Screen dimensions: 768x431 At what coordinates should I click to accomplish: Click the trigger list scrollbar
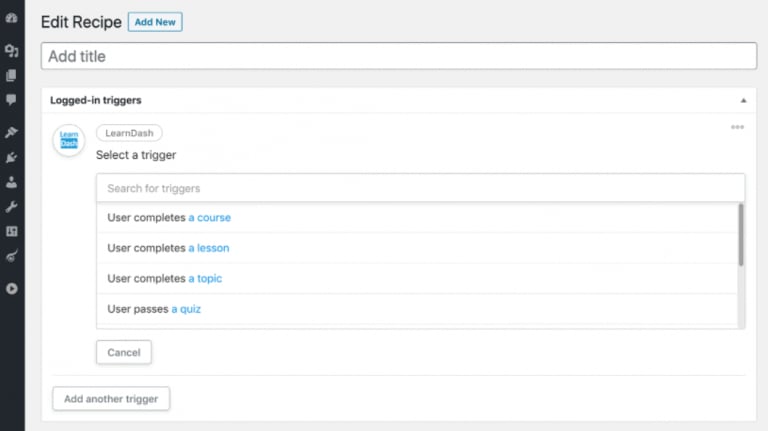[x=741, y=236]
